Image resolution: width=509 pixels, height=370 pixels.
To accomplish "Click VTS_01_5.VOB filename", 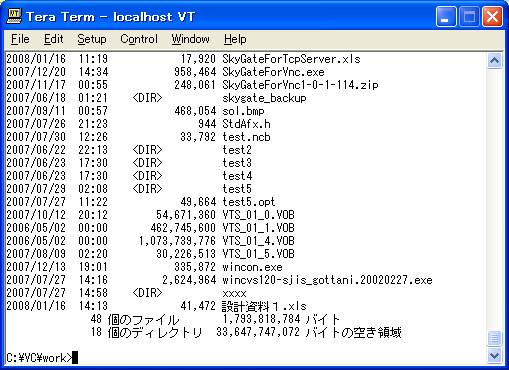I will pos(258,254).
